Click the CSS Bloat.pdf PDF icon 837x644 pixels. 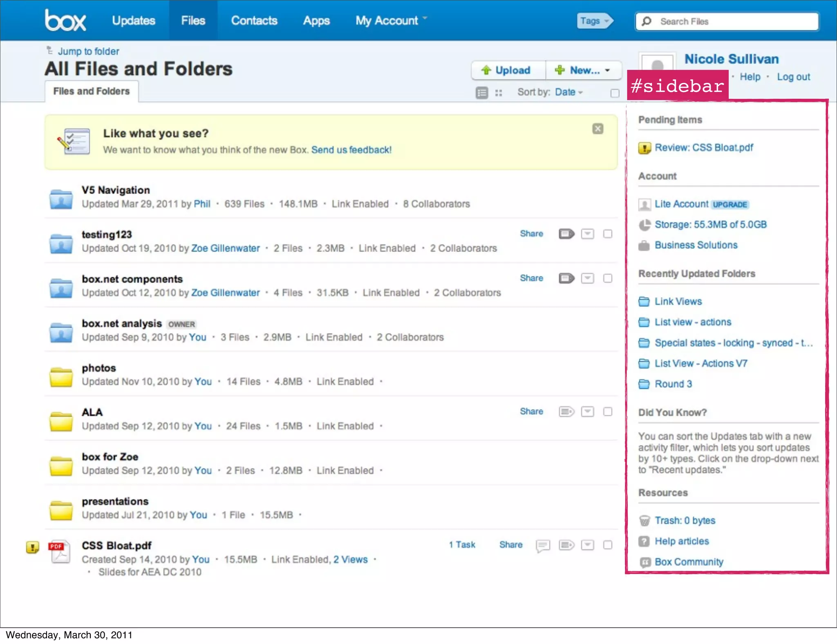point(60,552)
